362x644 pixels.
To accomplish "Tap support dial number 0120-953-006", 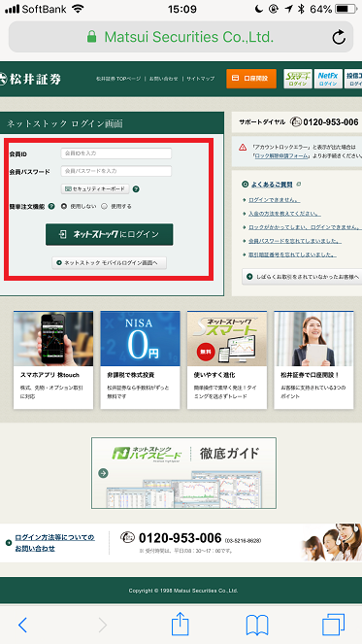I will (331, 122).
